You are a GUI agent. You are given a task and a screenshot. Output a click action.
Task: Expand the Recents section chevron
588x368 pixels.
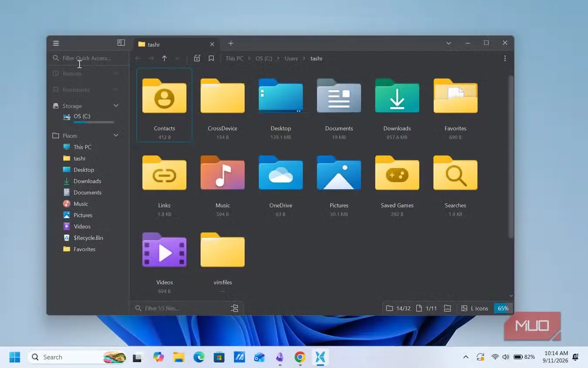116,74
